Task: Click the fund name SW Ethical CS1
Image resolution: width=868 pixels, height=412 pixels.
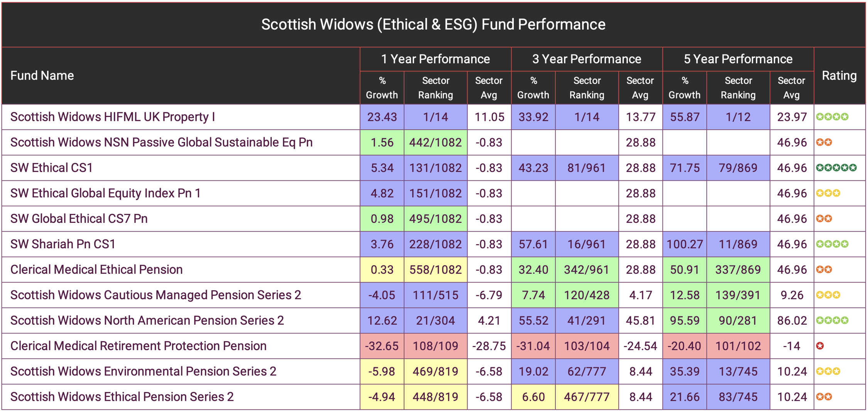Action: point(52,168)
